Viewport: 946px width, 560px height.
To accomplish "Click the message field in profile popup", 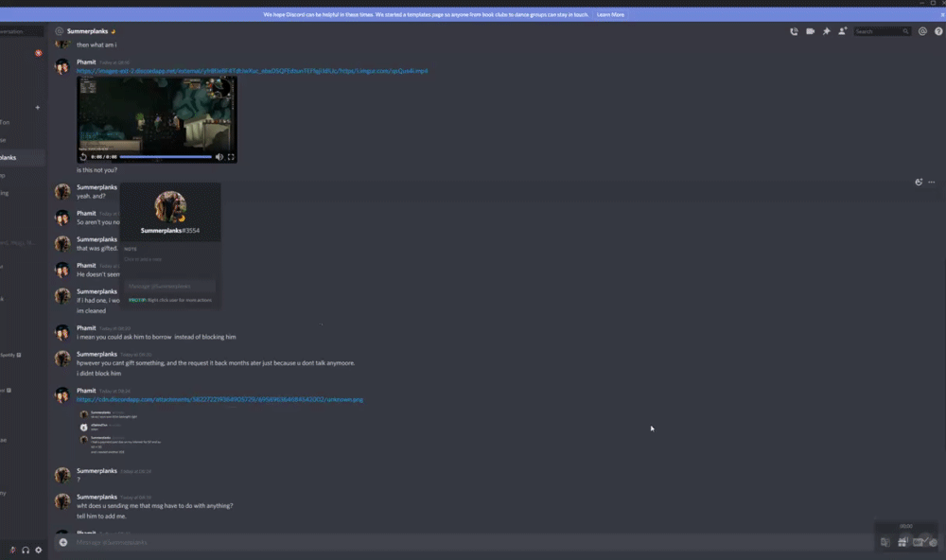I will pos(169,286).
